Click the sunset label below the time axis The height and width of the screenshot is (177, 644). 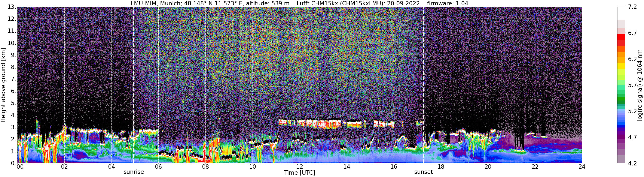coord(424,172)
